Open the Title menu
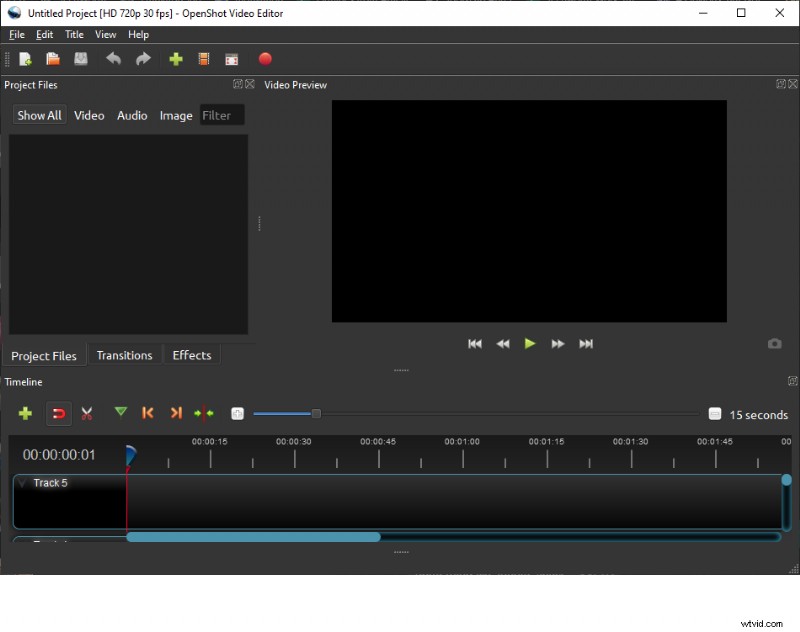This screenshot has height=632, width=800. (74, 34)
